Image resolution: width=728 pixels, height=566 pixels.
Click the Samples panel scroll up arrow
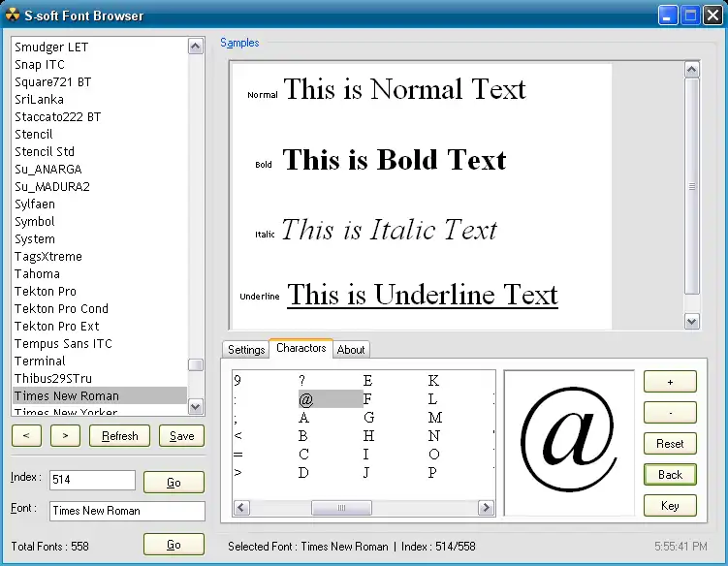[692, 70]
